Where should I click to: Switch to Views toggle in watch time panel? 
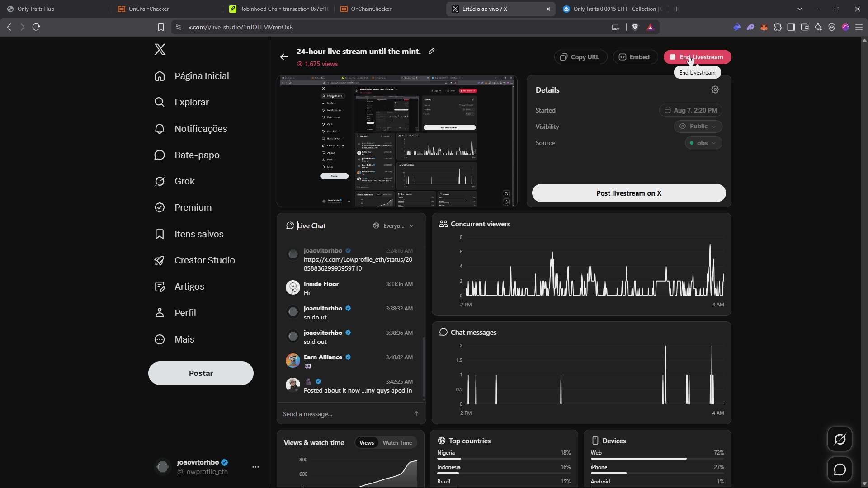(x=367, y=443)
